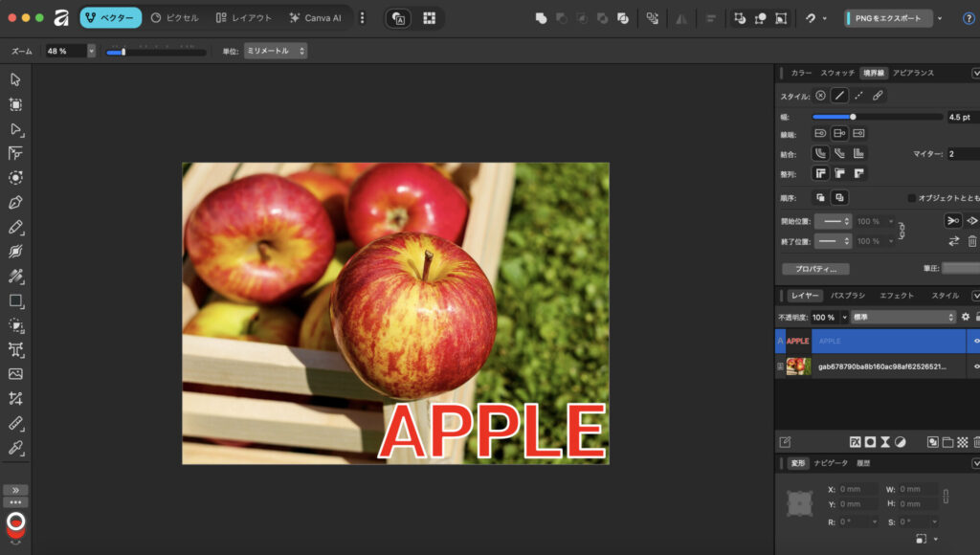Choose the solid line stroke style
The height and width of the screenshot is (555, 980).
(839, 96)
